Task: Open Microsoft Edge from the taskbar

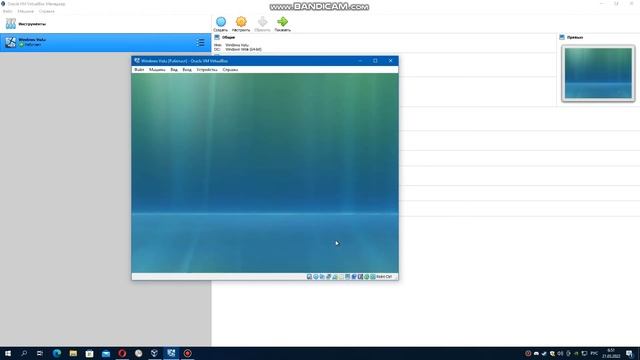Action: point(57,353)
